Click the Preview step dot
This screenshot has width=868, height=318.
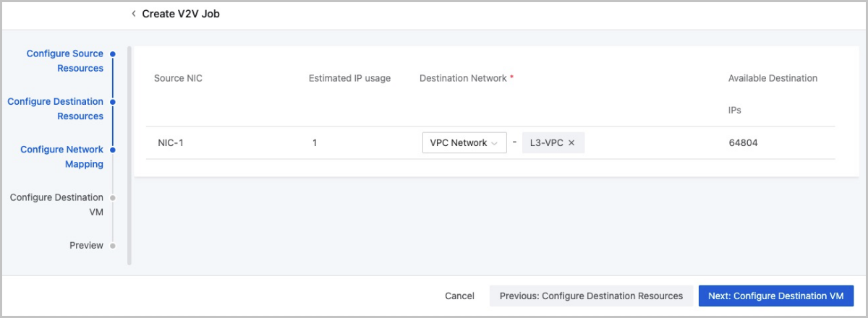click(x=113, y=246)
